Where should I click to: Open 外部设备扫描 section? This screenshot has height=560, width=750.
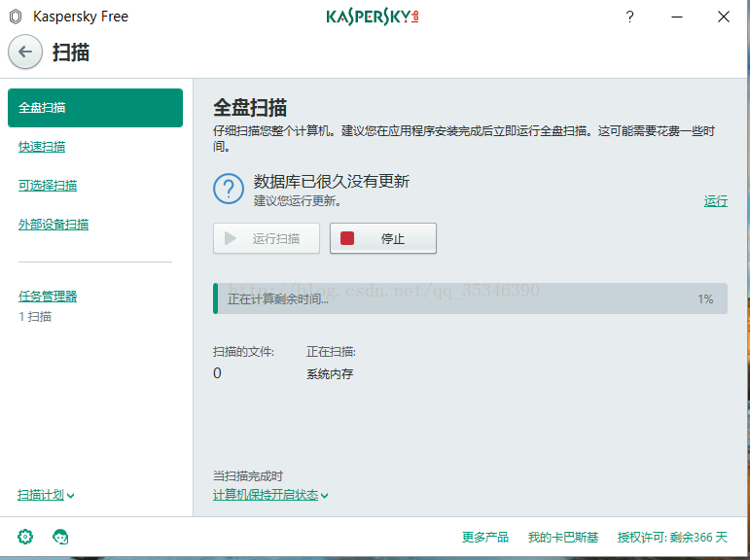(x=54, y=225)
